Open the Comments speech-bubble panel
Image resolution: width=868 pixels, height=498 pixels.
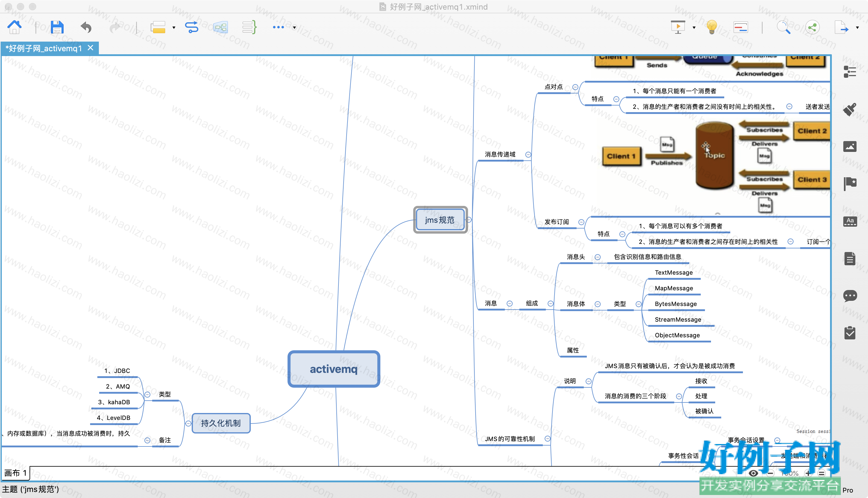pos(850,296)
